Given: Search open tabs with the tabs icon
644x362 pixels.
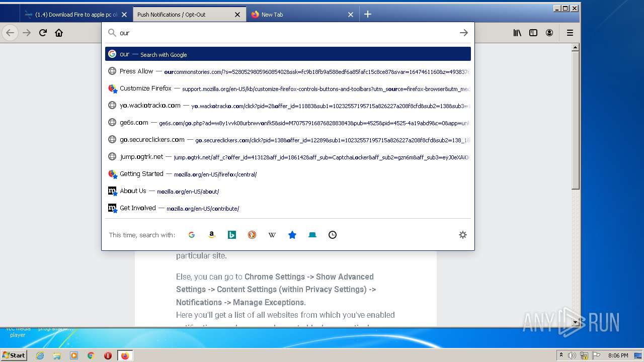Looking at the screenshot, I should point(312,235).
